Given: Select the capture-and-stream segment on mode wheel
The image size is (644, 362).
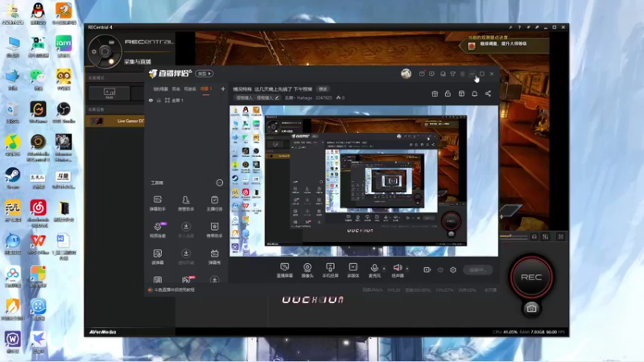Looking at the screenshot, I should pos(111,60).
